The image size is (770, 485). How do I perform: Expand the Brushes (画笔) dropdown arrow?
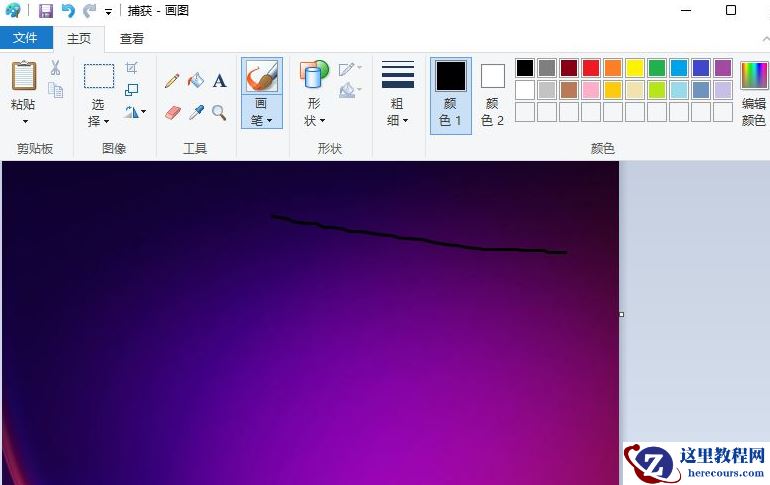tap(270, 120)
